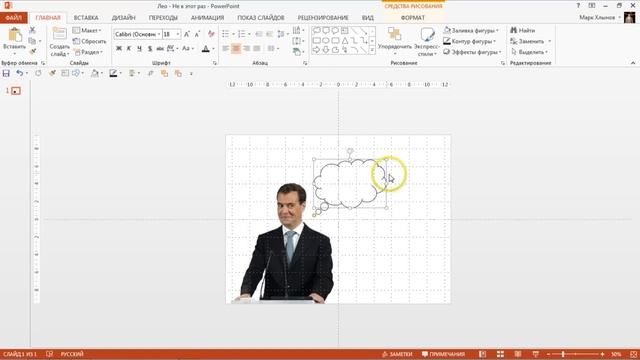Select the right arrow shape in shapes gallery

(316, 50)
